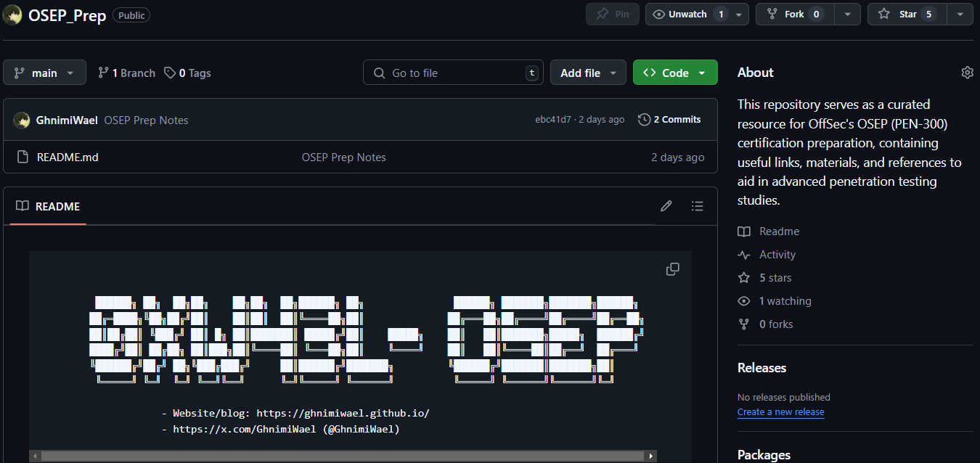Edit README with pencil icon
Viewport: 980px width, 463px height.
[666, 206]
